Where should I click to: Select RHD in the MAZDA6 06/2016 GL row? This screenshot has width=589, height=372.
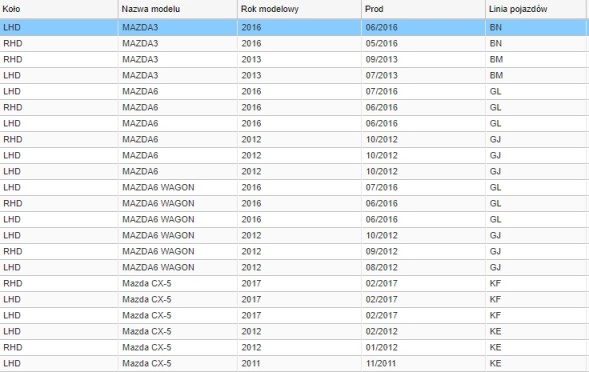[12, 107]
